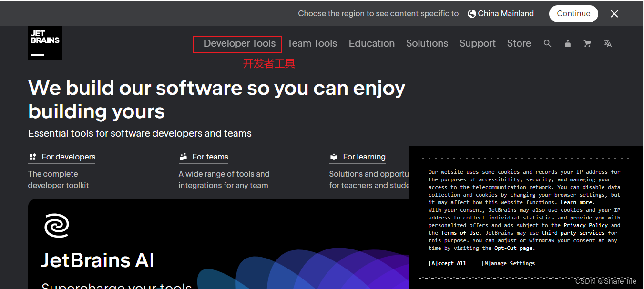The width and height of the screenshot is (644, 289).
Task: Click 'Choose the region to see content' text
Action: click(378, 14)
